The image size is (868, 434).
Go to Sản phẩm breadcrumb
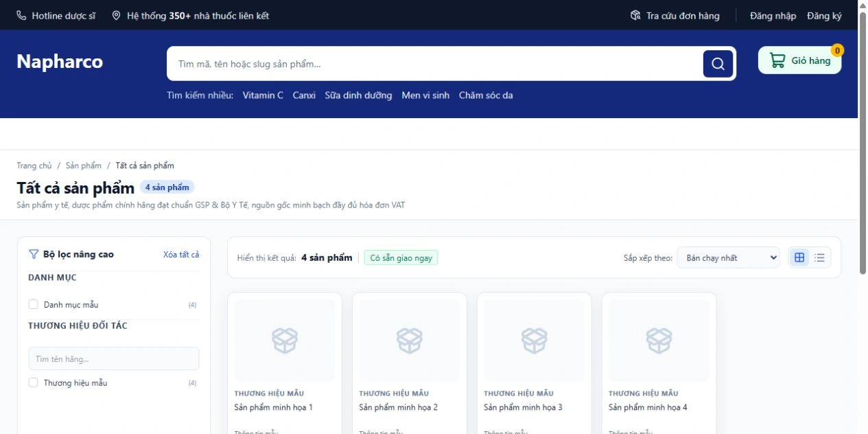point(84,165)
